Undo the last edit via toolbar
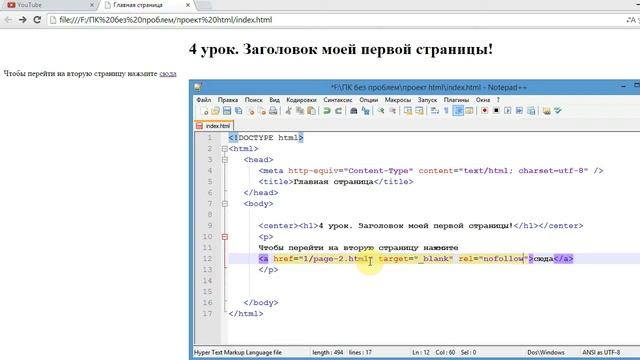This screenshot has width=640, height=360. pos(327,111)
